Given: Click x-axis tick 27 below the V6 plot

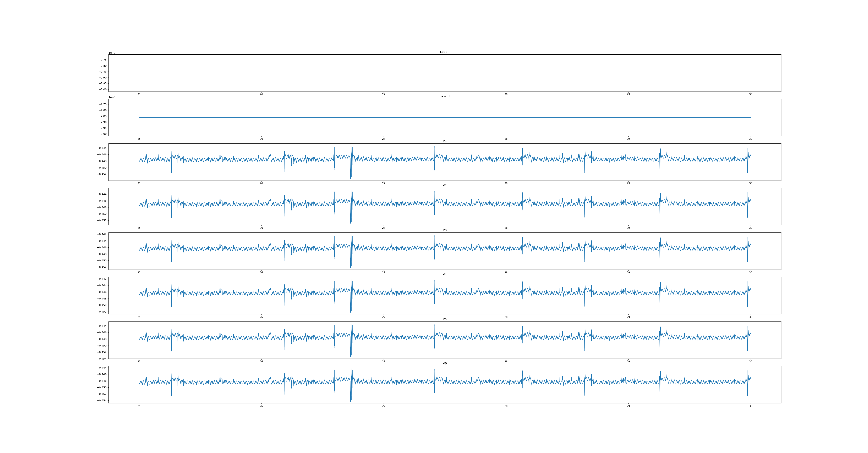Looking at the screenshot, I should (x=384, y=406).
